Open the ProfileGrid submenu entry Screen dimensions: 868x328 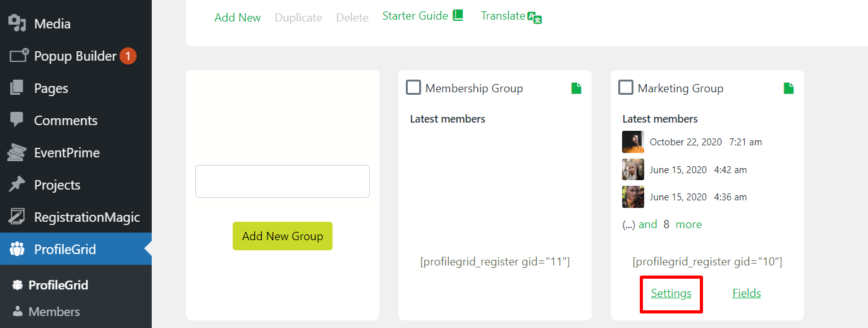[x=58, y=285]
